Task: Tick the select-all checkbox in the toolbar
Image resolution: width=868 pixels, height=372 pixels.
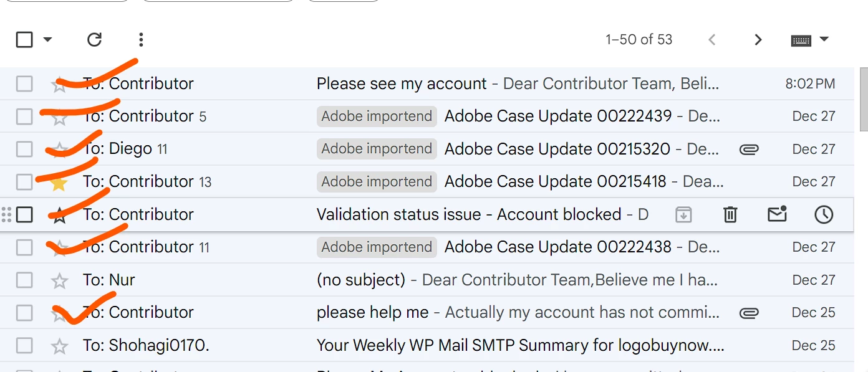Action: click(24, 40)
